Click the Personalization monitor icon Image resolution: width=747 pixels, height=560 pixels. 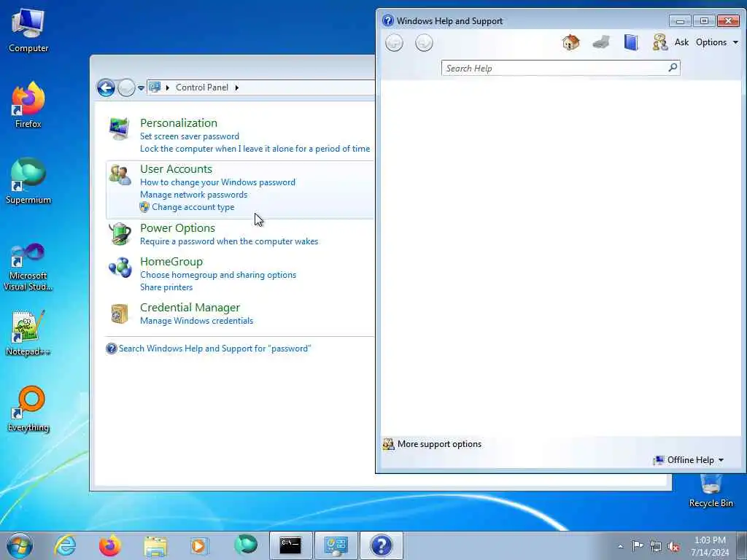click(x=119, y=128)
